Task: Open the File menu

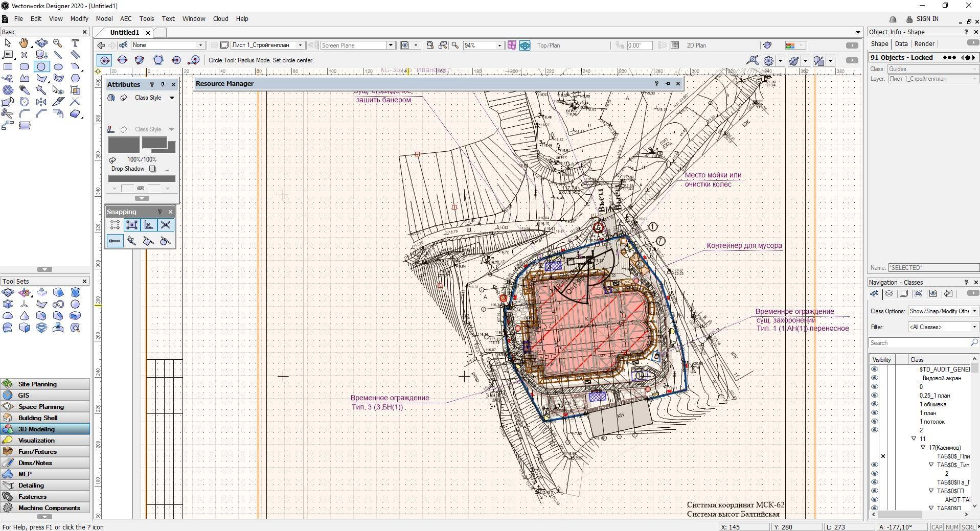Action: (x=18, y=18)
